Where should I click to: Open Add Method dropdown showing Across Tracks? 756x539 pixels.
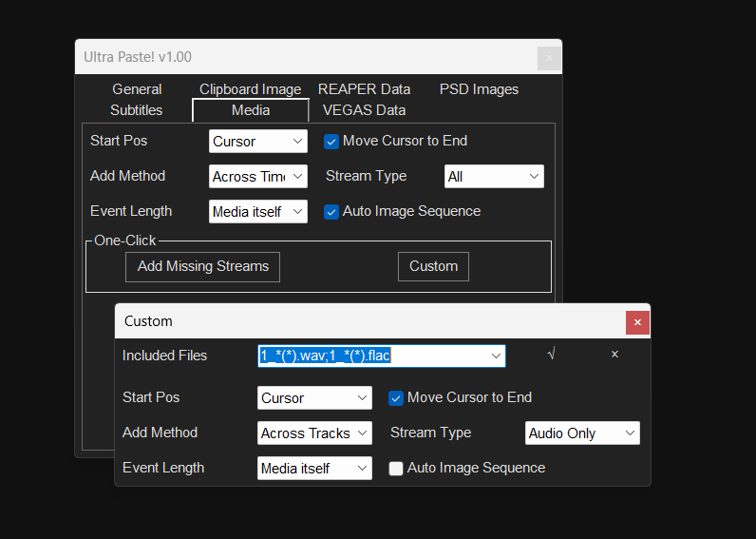pyautogui.click(x=314, y=433)
